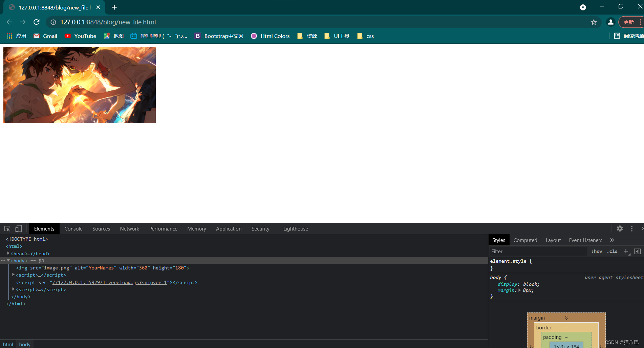Switch to the Console tab
Screen dimensions: 644x348
click(73, 229)
